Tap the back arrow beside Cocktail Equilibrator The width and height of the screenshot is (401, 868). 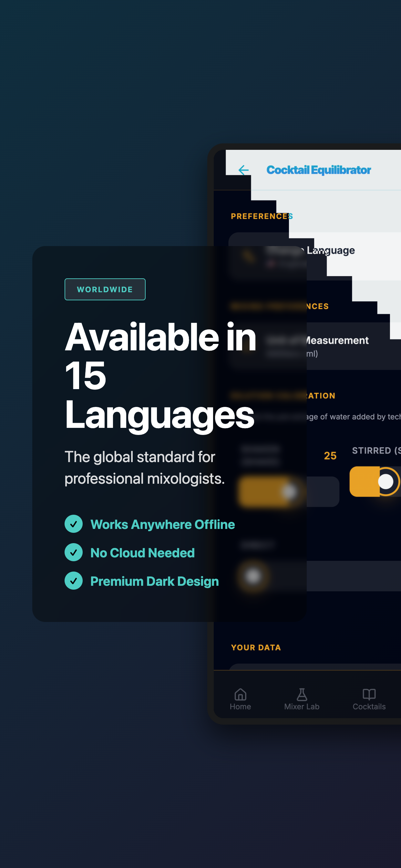tap(243, 170)
